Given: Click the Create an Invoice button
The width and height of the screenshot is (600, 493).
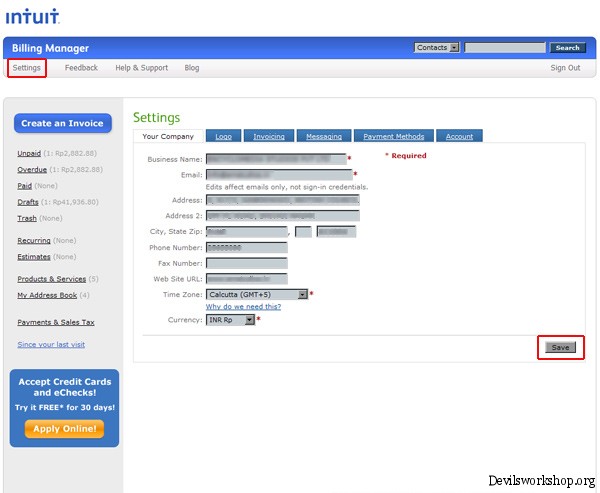Looking at the screenshot, I should coord(63,123).
